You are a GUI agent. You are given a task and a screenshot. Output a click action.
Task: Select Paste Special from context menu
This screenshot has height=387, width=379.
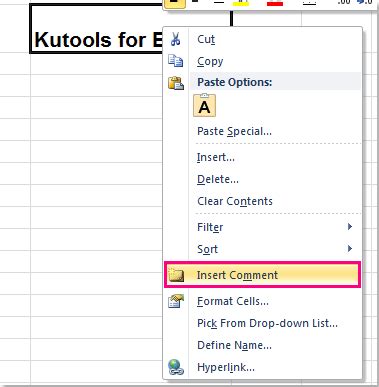point(234,131)
